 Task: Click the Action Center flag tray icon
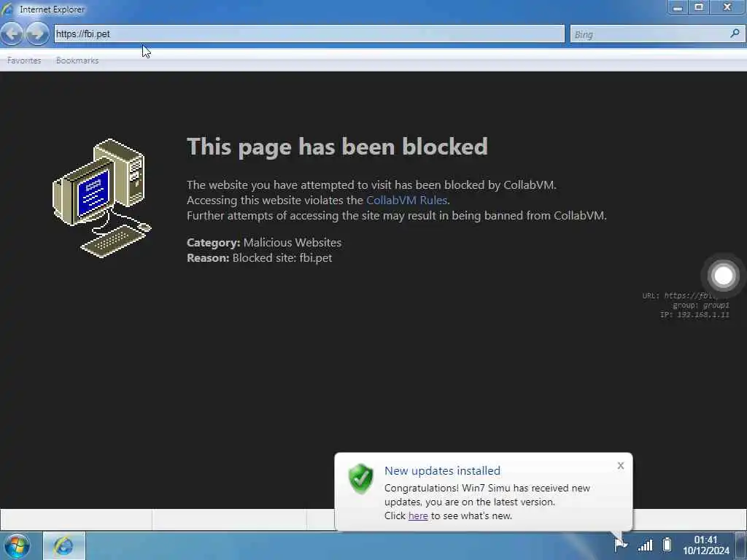(x=620, y=544)
